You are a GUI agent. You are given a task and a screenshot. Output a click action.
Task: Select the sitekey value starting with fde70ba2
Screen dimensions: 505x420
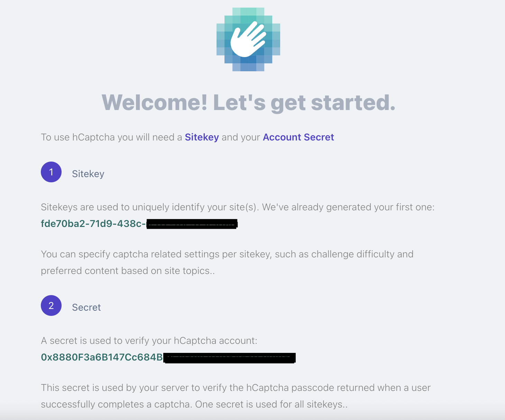(93, 224)
